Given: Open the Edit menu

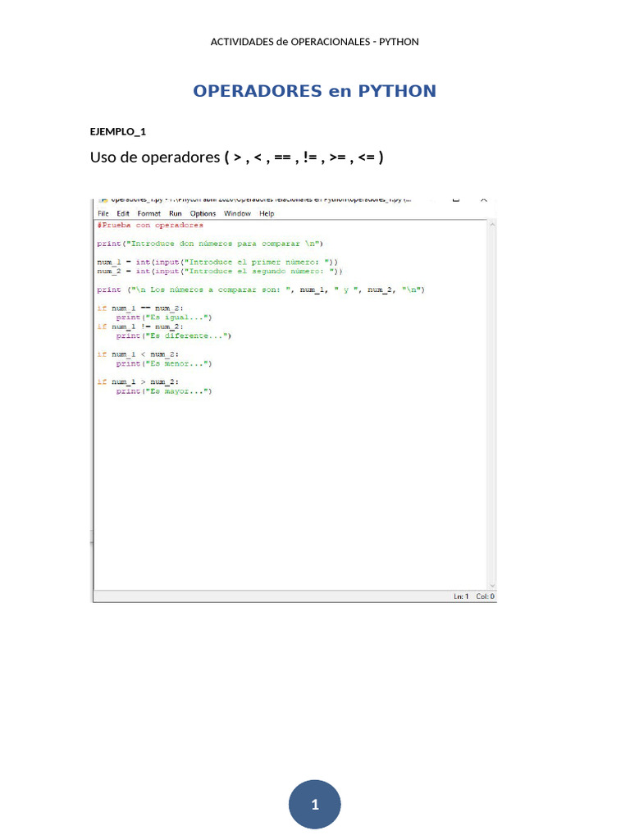Looking at the screenshot, I should tap(123, 213).
